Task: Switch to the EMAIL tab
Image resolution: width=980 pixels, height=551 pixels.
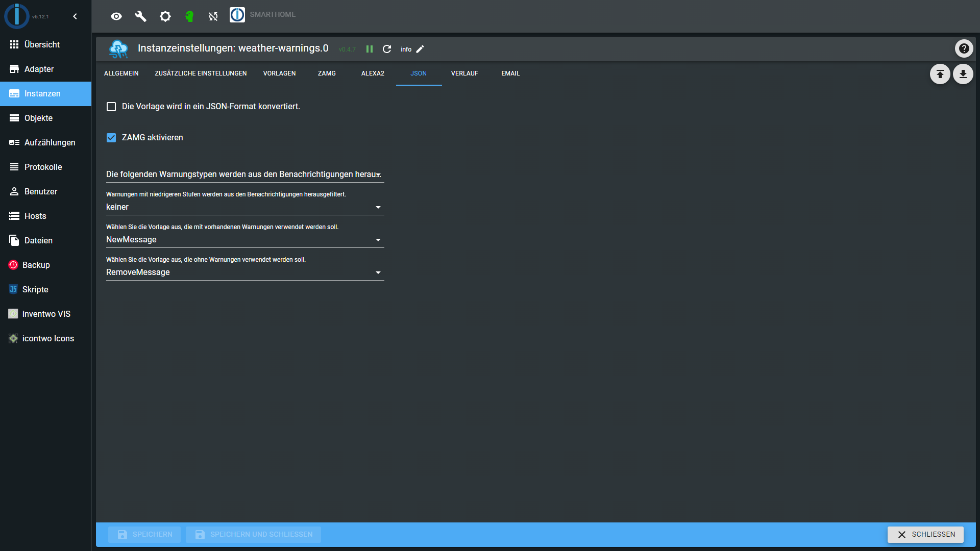Action: coord(510,73)
